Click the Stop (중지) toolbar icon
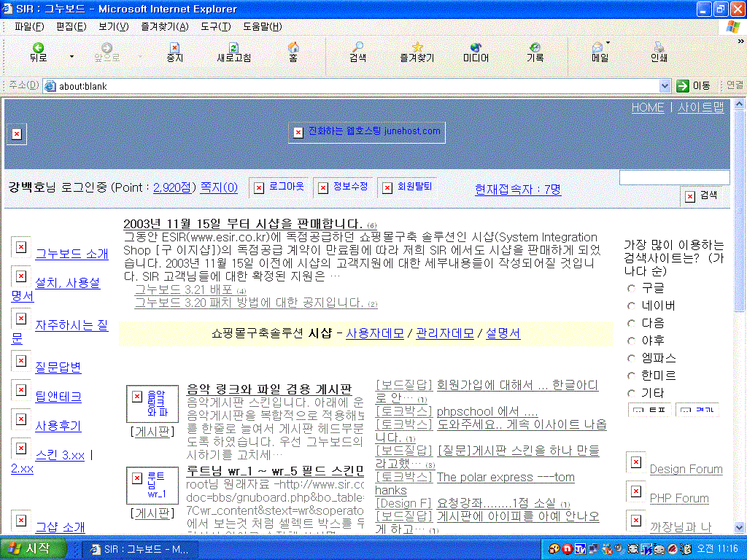The image size is (747, 560). click(x=174, y=51)
